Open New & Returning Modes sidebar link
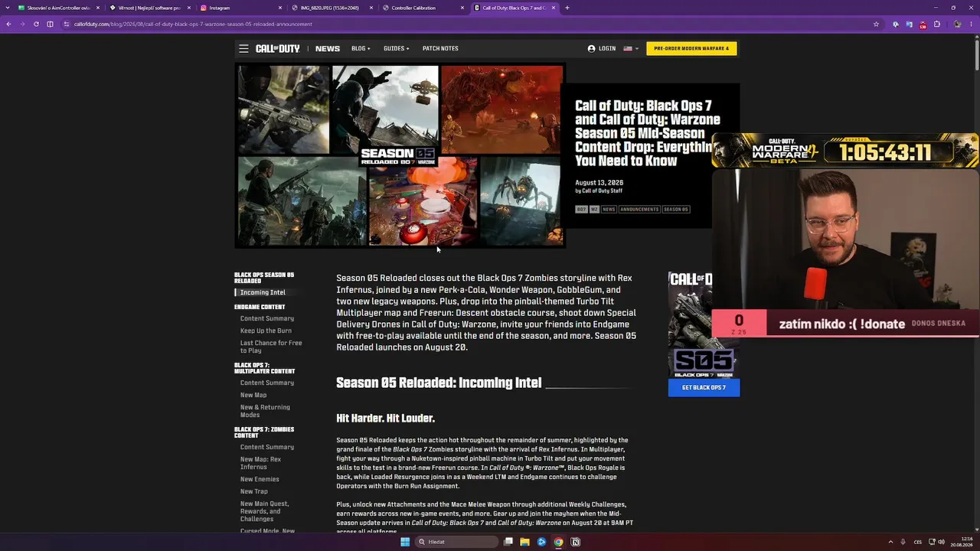980x551 pixels. coord(265,411)
